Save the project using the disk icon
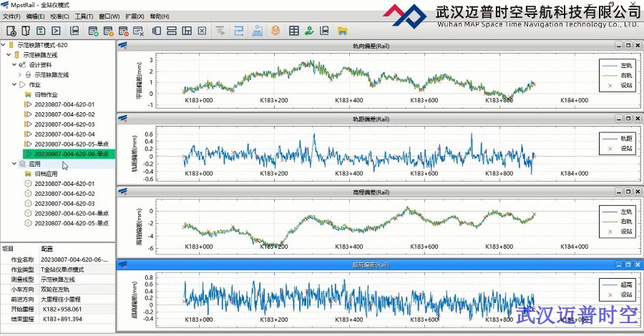Viewport: 644px width, 336px height. 41,31
